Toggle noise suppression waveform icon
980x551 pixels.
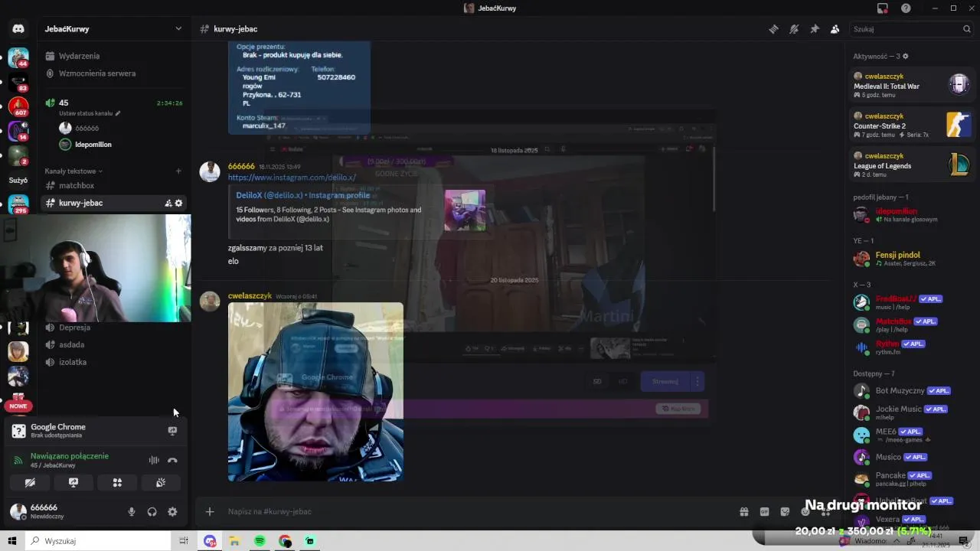(154, 460)
